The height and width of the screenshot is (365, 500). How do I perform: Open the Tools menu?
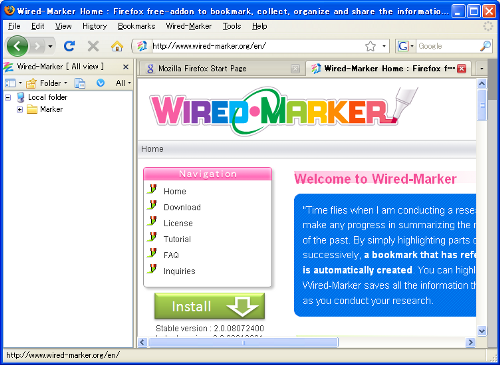tap(232, 26)
